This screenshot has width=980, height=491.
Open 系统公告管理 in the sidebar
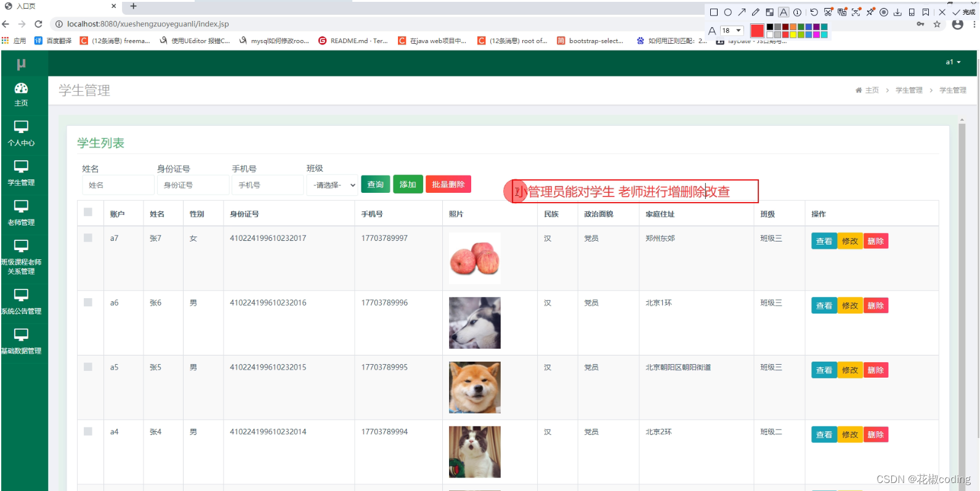click(x=22, y=302)
